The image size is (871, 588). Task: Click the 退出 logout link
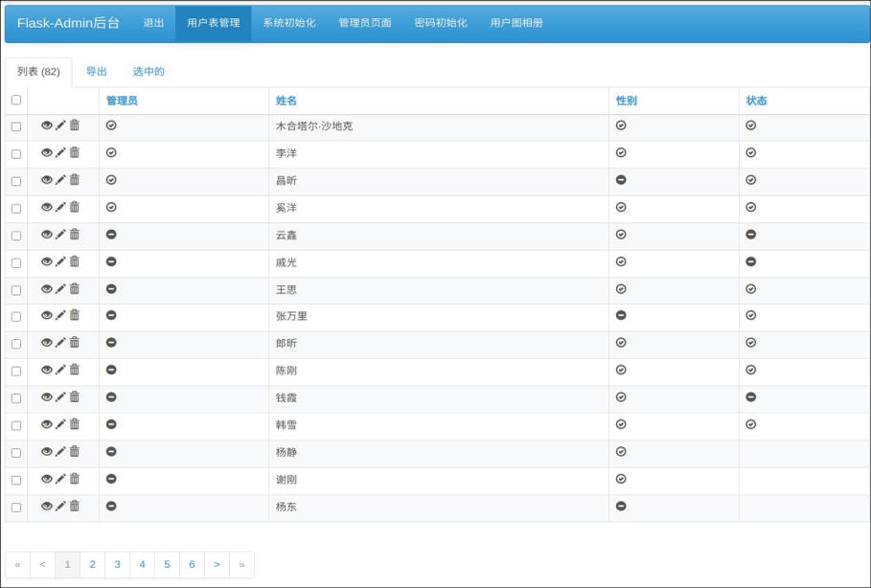(153, 23)
